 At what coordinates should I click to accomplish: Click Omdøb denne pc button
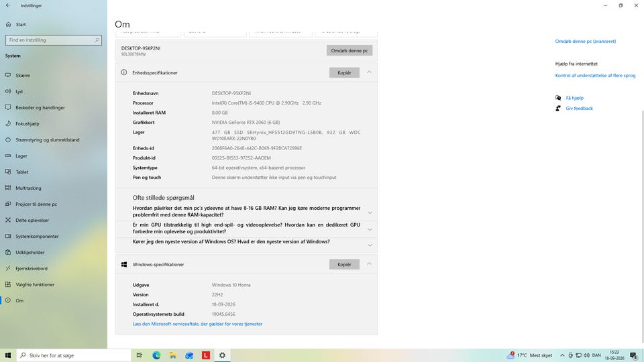point(350,50)
